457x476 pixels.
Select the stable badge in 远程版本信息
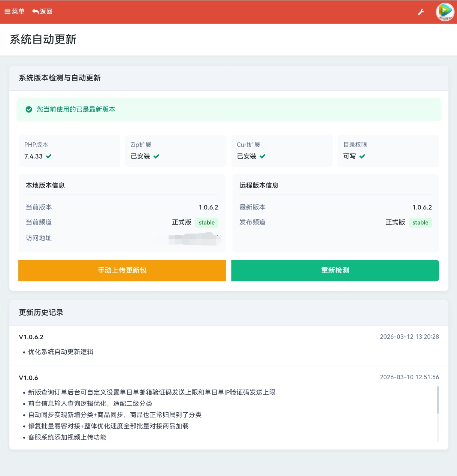click(420, 222)
